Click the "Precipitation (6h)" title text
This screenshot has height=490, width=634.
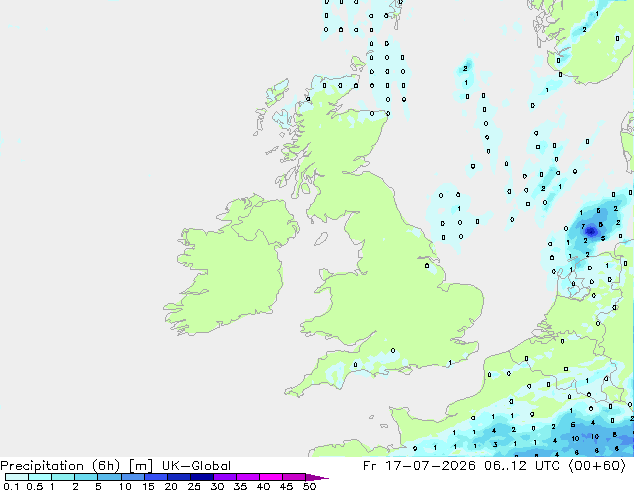[60, 466]
